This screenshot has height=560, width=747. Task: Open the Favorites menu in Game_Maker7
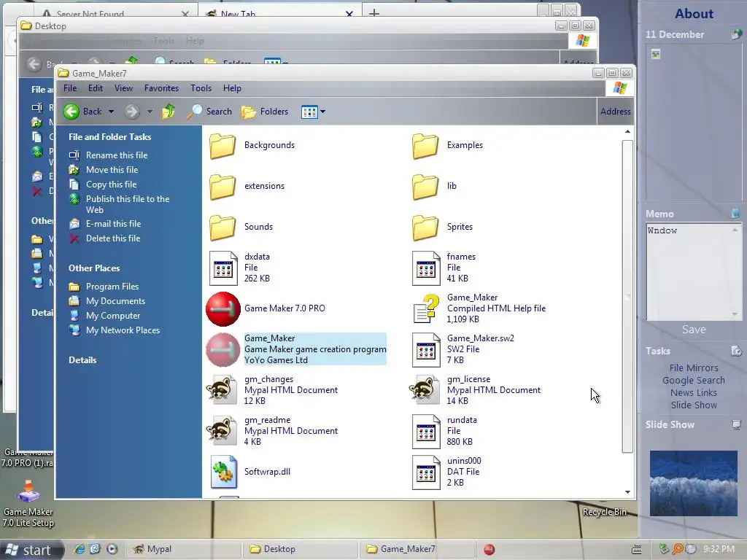[x=161, y=88]
